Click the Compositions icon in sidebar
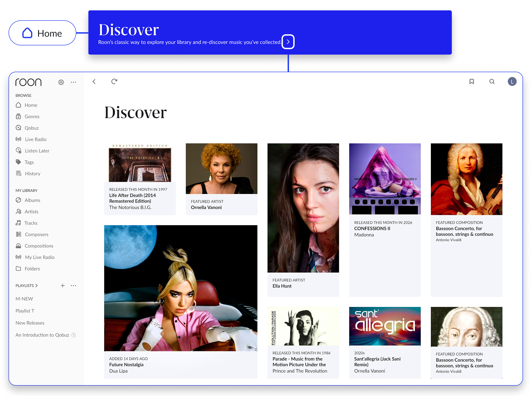Viewport: 532px width, 396px height. (18, 246)
